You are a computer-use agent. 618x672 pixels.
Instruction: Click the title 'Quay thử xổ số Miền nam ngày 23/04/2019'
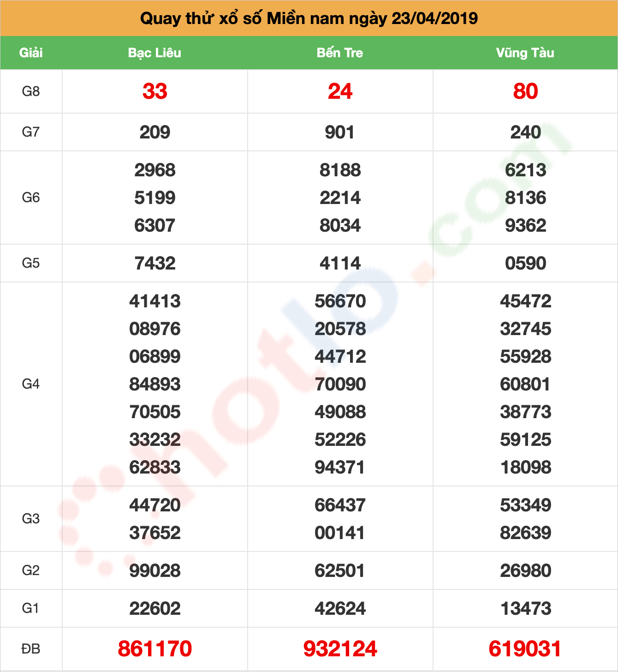[309, 18]
